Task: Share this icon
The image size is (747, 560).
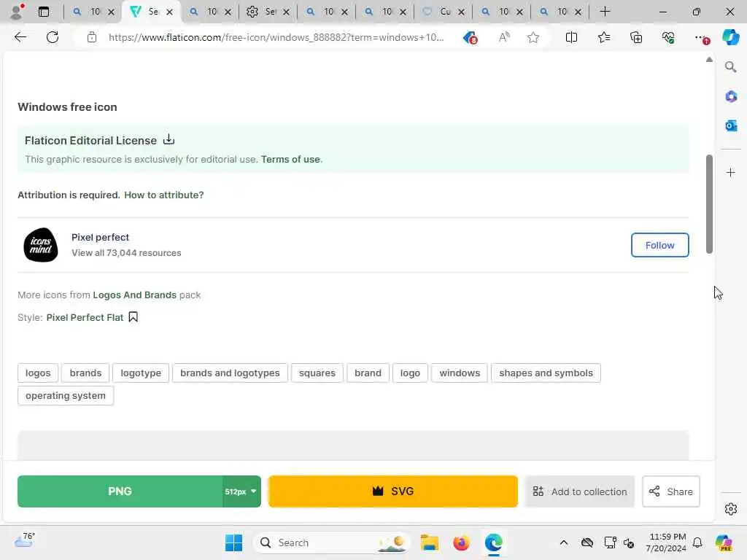Action: pyautogui.click(x=671, y=491)
